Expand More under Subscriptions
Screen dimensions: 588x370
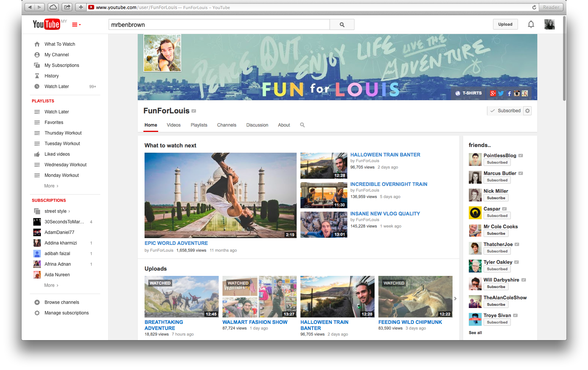tap(51, 285)
